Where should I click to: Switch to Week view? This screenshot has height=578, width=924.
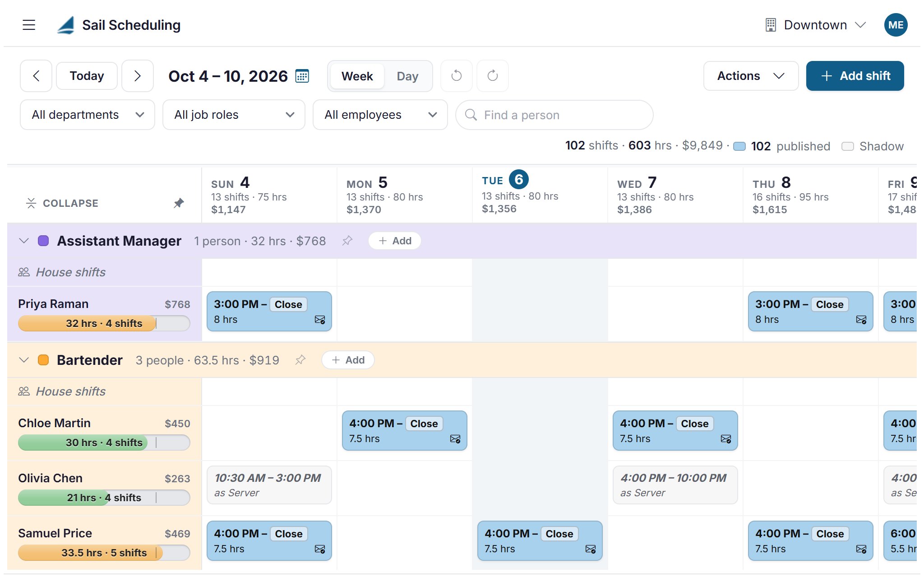click(357, 76)
